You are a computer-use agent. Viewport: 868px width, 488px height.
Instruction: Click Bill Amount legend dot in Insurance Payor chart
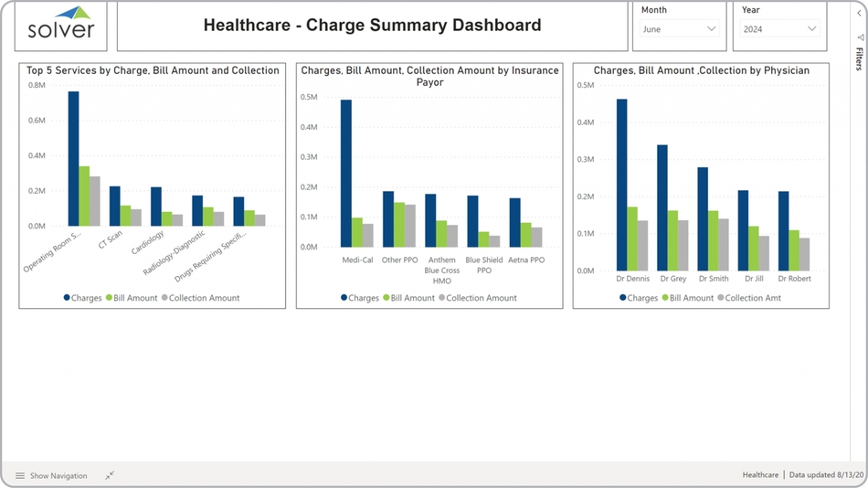pyautogui.click(x=386, y=298)
